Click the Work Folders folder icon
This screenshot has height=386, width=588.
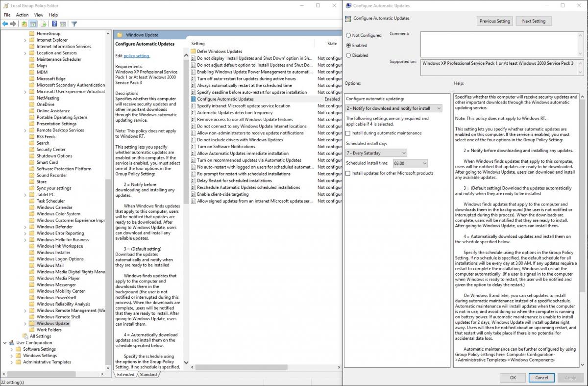32,330
